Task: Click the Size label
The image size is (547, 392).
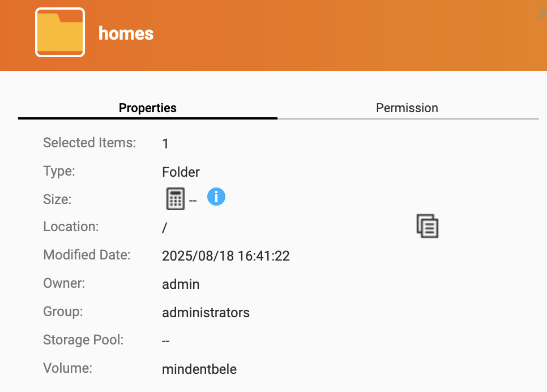Action: pos(57,199)
